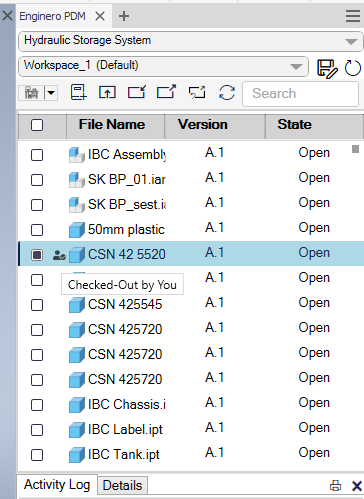Screen dimensions: 364x499
Task: Sort by the File Name column header
Action: [x=115, y=126]
